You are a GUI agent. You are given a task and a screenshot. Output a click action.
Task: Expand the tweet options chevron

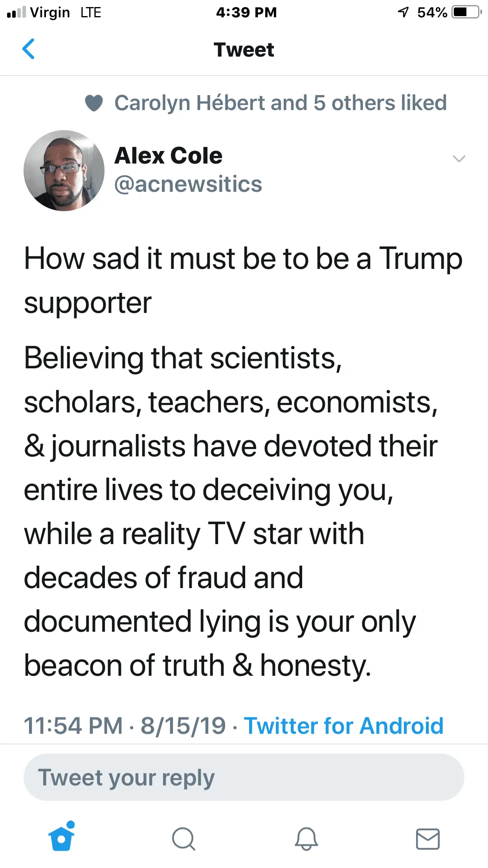tap(459, 159)
